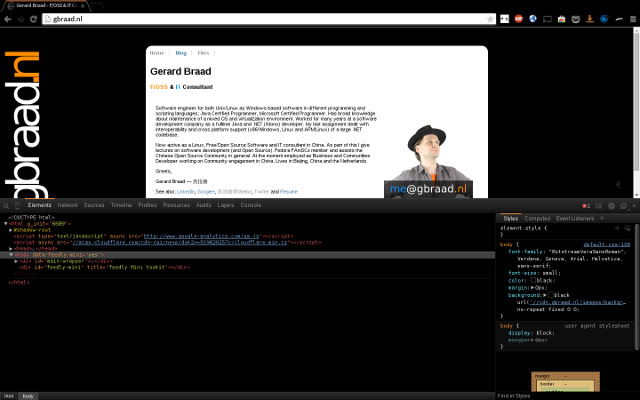Open DevTools settings gear

pos(611,206)
